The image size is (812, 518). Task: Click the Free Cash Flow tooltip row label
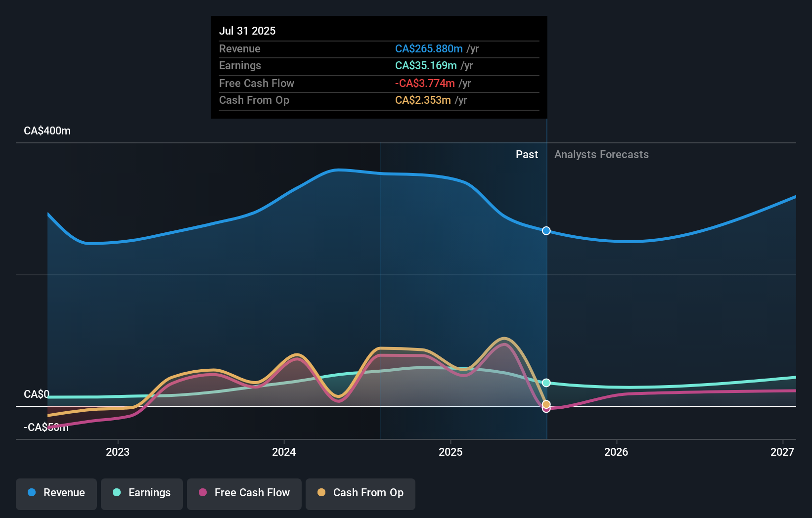click(257, 84)
